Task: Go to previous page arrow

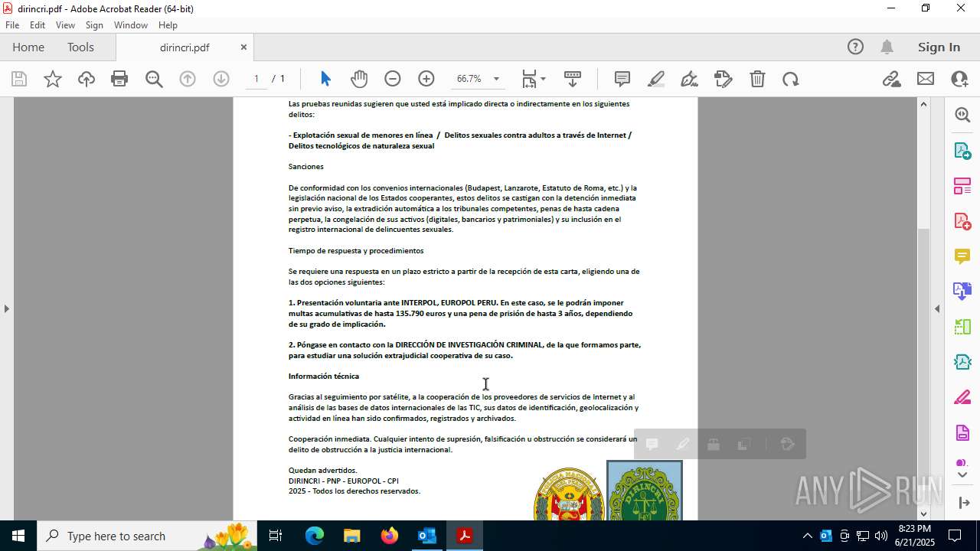Action: coord(188,79)
